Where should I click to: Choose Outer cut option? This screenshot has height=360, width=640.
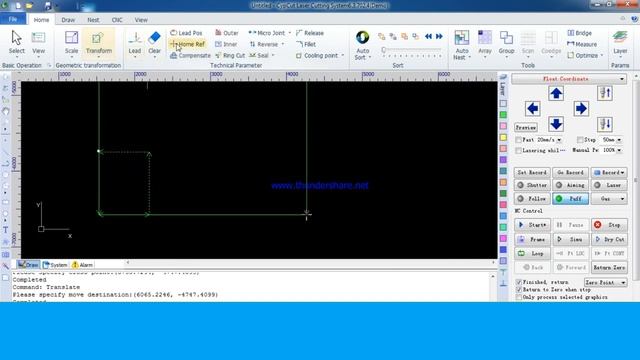coord(227,33)
